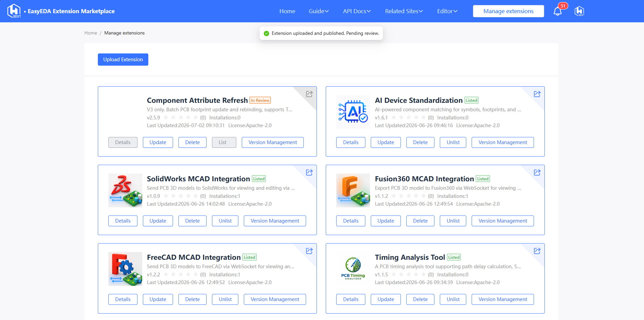
Task: Delete the FreeCAD MCAD Integration extension
Action: [192, 299]
